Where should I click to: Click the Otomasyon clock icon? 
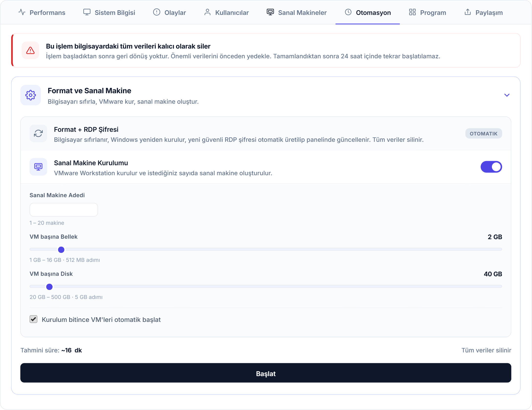coord(348,12)
